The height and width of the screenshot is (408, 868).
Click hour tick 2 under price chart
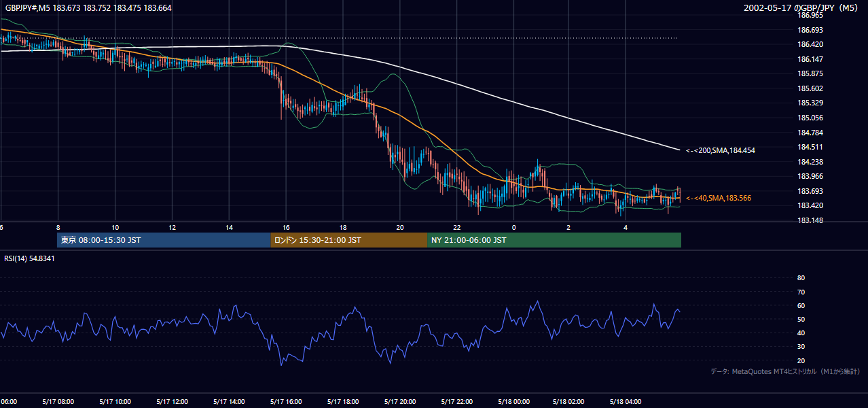[x=568, y=227]
